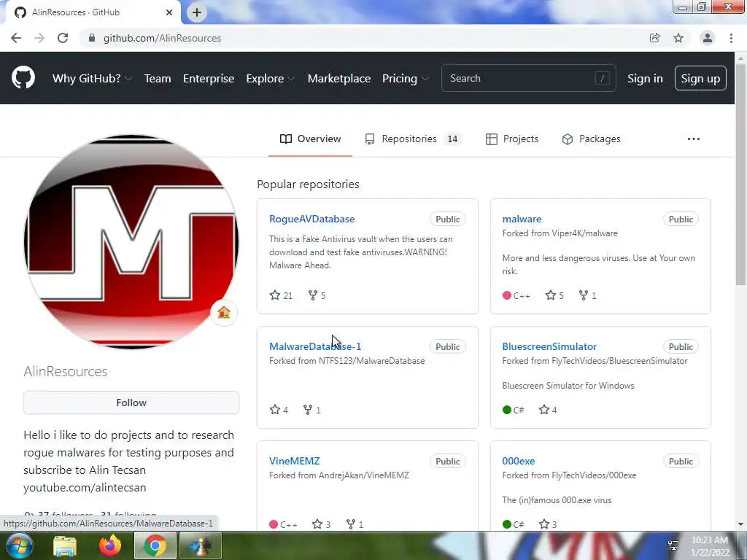Click star count 5 on malware repo

coord(554,295)
